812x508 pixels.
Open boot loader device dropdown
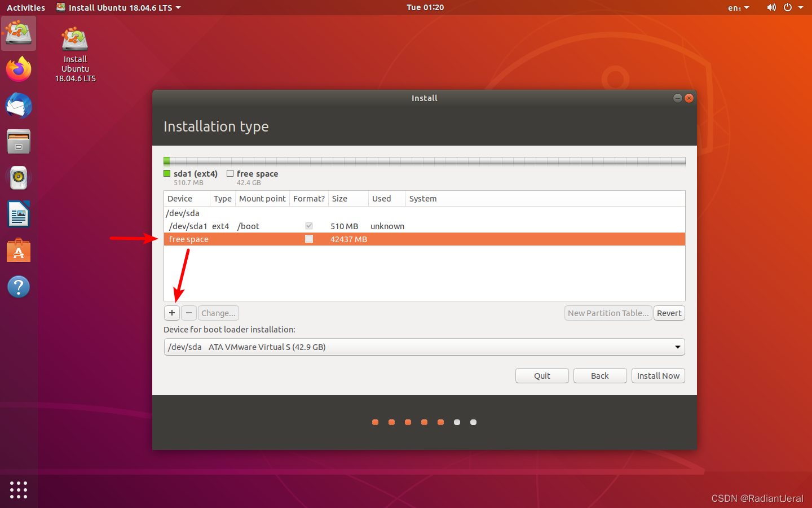[424, 347]
